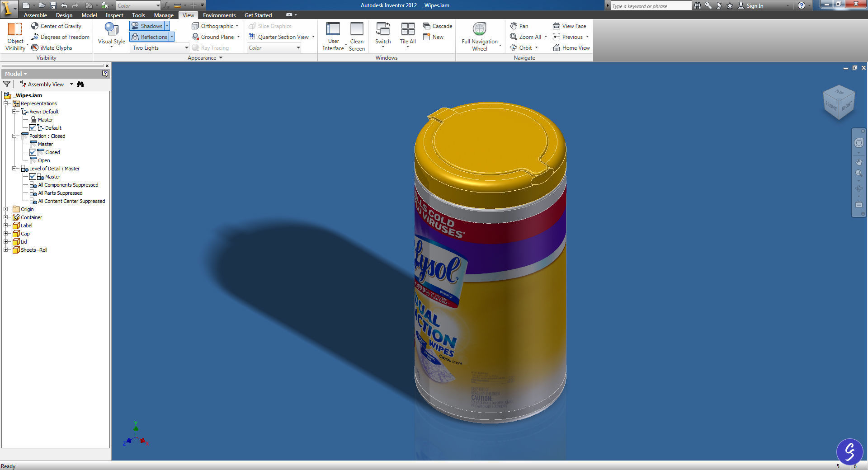Open the Reflections dropdown arrow
Image resolution: width=868 pixels, height=470 pixels.
172,37
